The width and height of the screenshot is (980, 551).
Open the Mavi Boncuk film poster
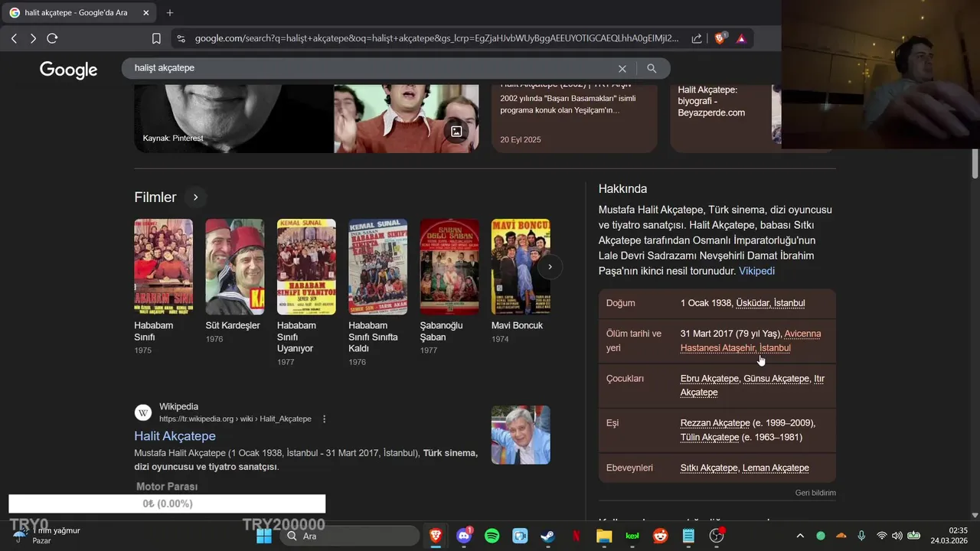[521, 267]
